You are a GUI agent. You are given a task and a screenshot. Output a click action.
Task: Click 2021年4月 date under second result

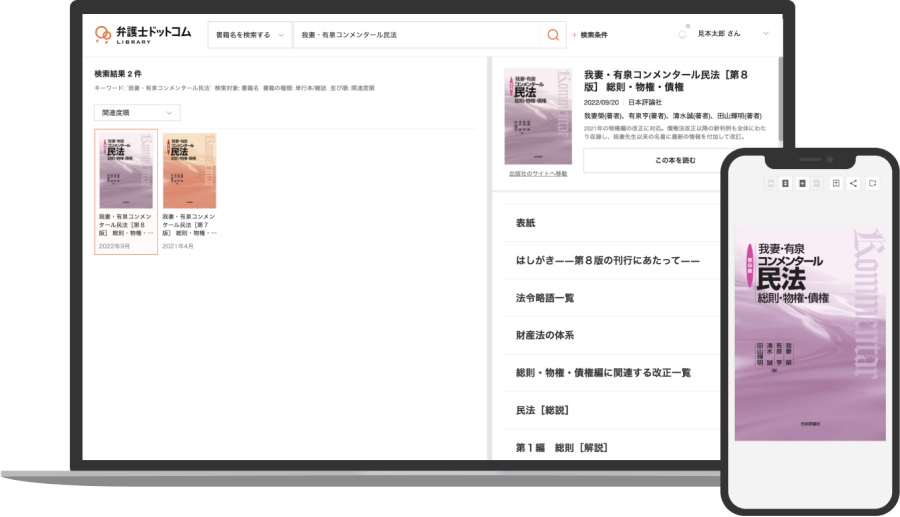[177, 246]
